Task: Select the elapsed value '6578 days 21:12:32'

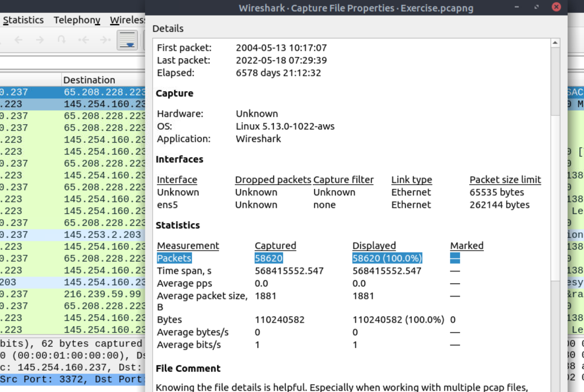Action: [279, 73]
